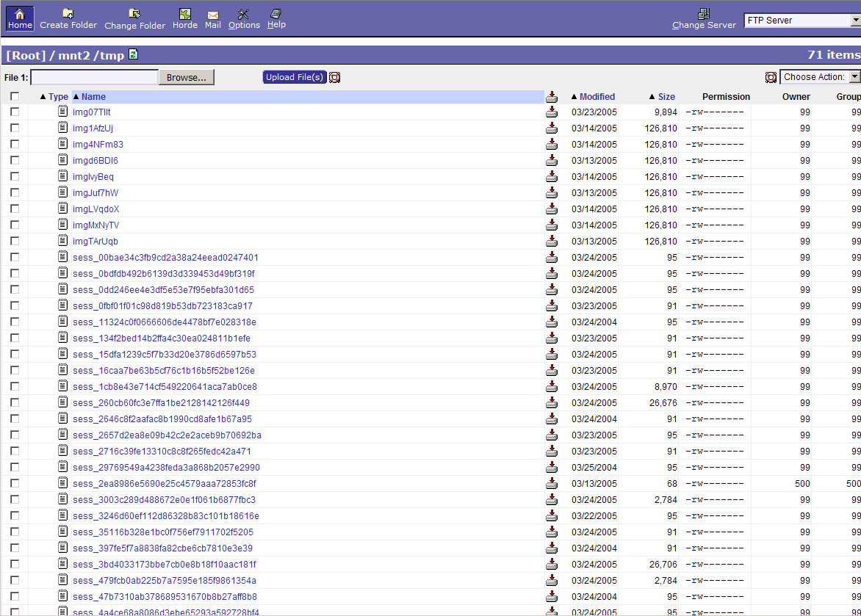The width and height of the screenshot is (861, 616).
Task: Open sess_3003c289d488672e0e1f061b6877fbc3
Action: click(164, 500)
